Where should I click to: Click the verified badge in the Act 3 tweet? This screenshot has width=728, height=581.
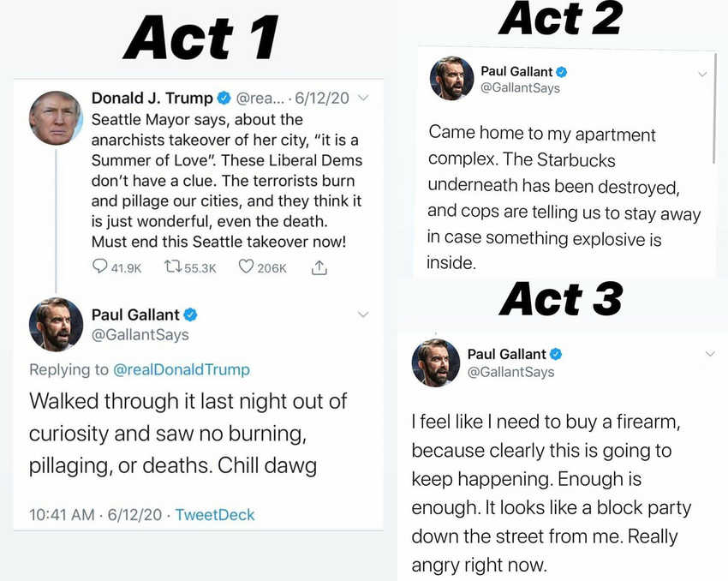556,354
